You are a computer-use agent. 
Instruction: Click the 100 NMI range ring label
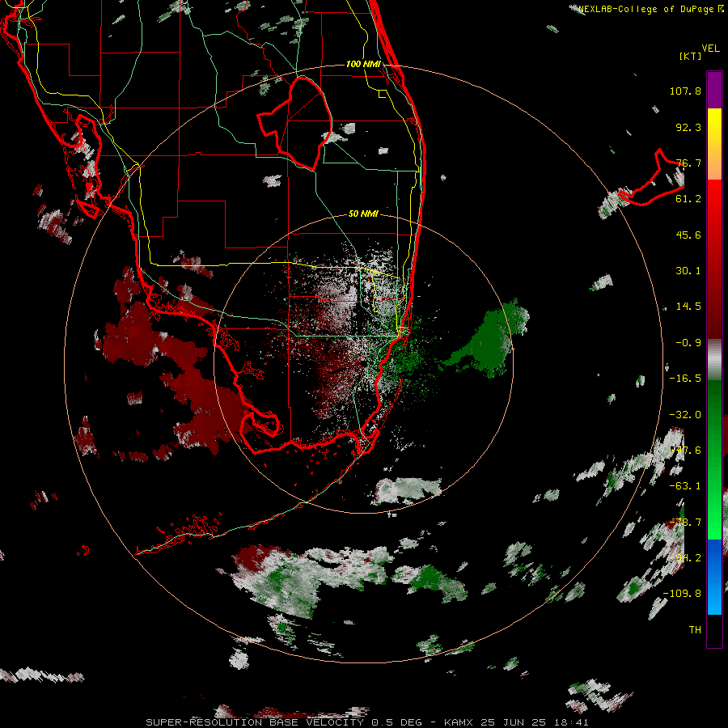tap(363, 64)
